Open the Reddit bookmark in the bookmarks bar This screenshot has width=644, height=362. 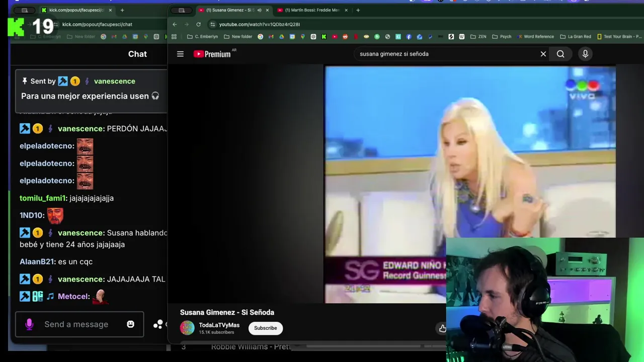[345, 36]
